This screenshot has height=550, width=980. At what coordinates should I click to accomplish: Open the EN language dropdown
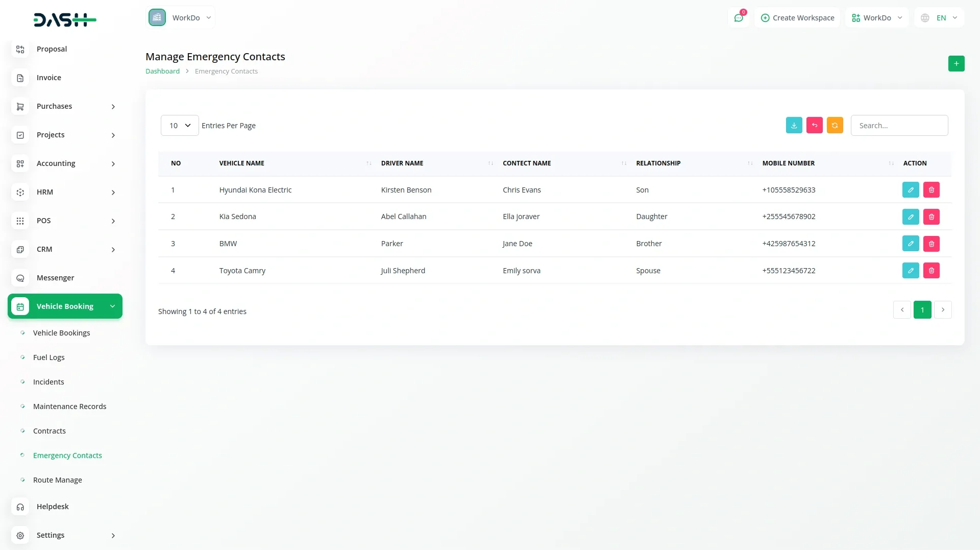pyautogui.click(x=940, y=18)
